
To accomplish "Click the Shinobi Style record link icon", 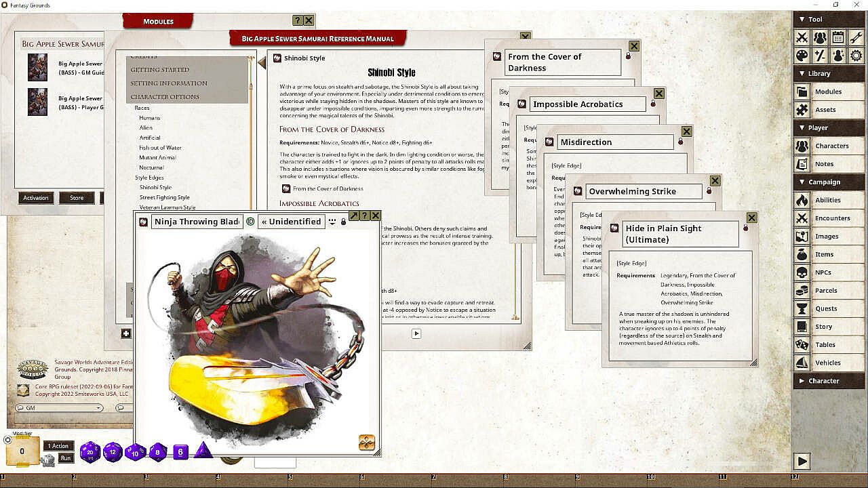I will pyautogui.click(x=277, y=58).
